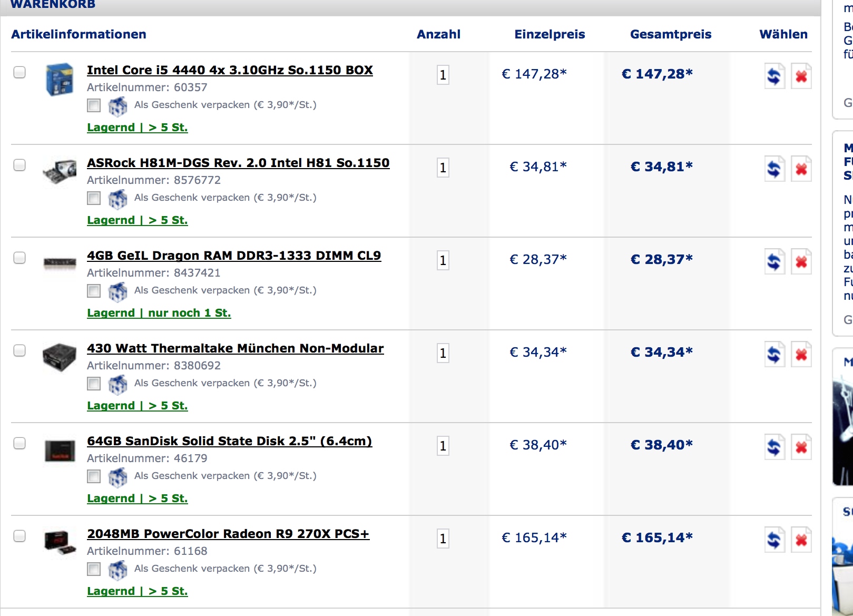Click quantity box for Thermaltake München
Viewport: 853px width, 616px height.
[x=443, y=354]
